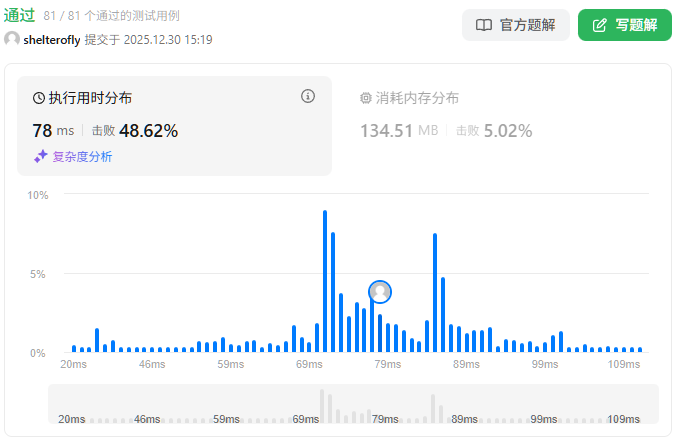
Task: Open the shelterofly username link
Action: point(52,40)
